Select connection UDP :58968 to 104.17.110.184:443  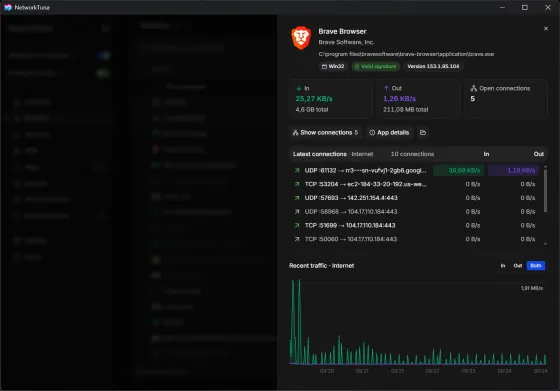416,212
